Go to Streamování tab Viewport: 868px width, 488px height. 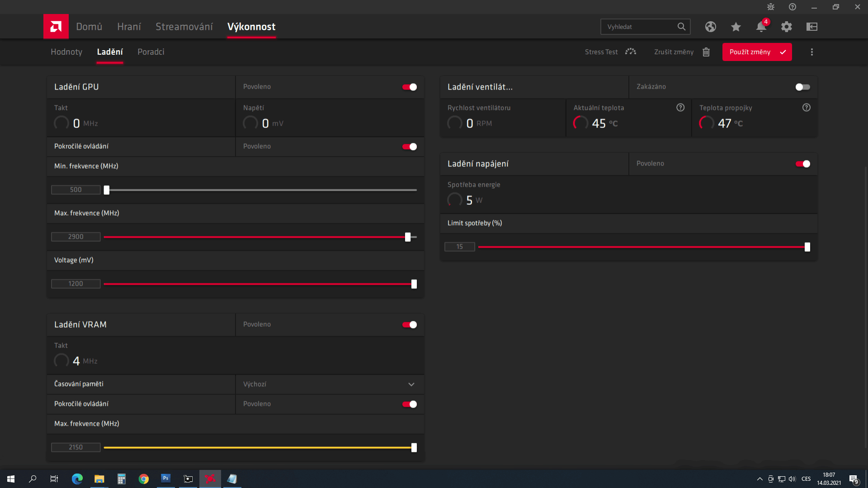click(184, 27)
